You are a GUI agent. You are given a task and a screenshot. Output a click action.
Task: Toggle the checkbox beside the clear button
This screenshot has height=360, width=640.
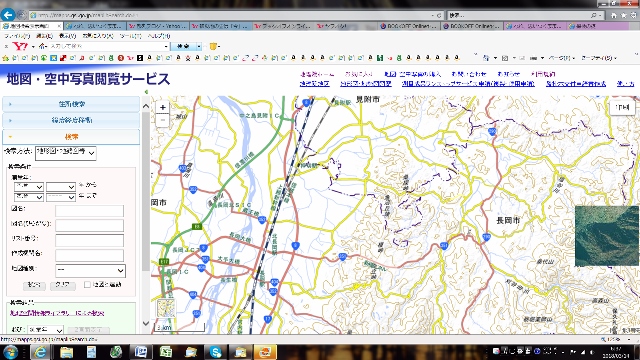(x=87, y=284)
